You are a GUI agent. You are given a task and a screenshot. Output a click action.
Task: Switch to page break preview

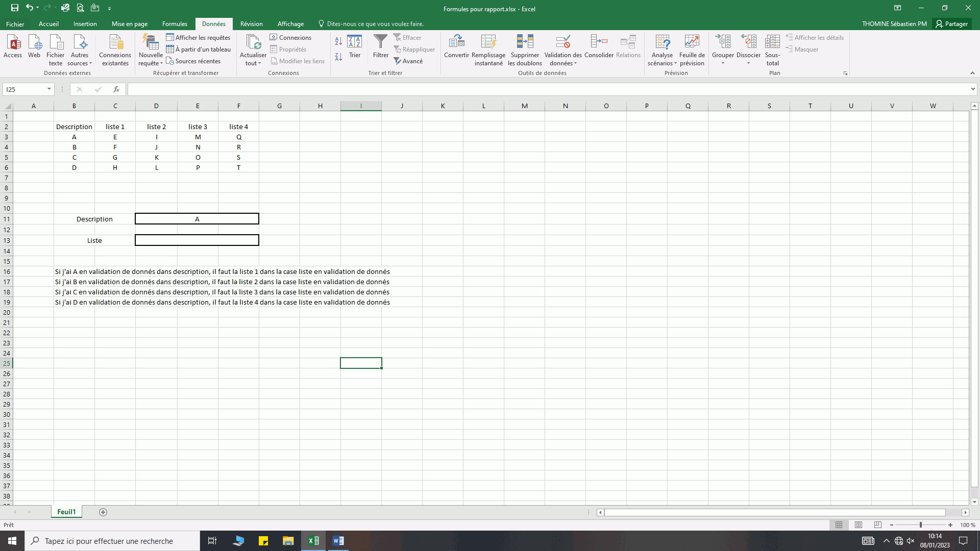pyautogui.click(x=878, y=525)
